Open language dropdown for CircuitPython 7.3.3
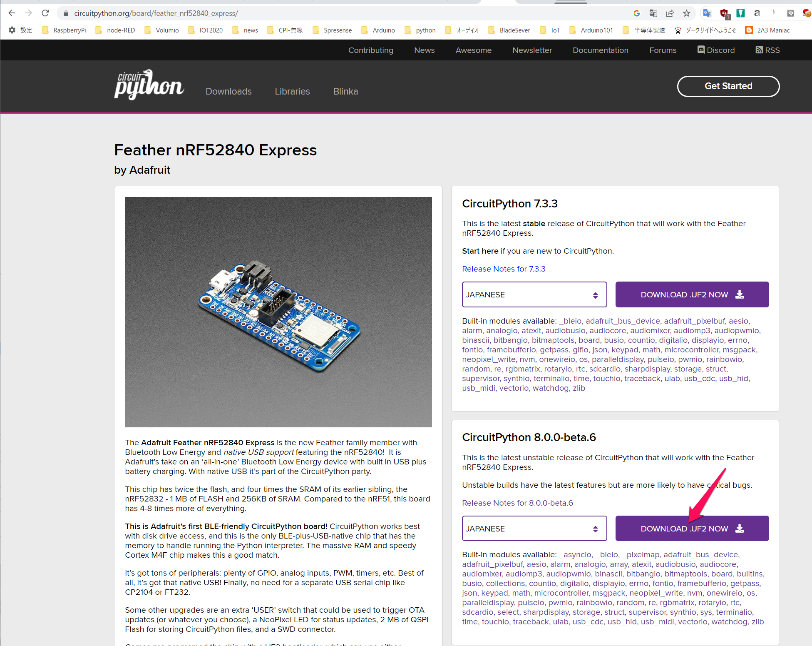Screen dimensions: 812x646 coord(534,294)
